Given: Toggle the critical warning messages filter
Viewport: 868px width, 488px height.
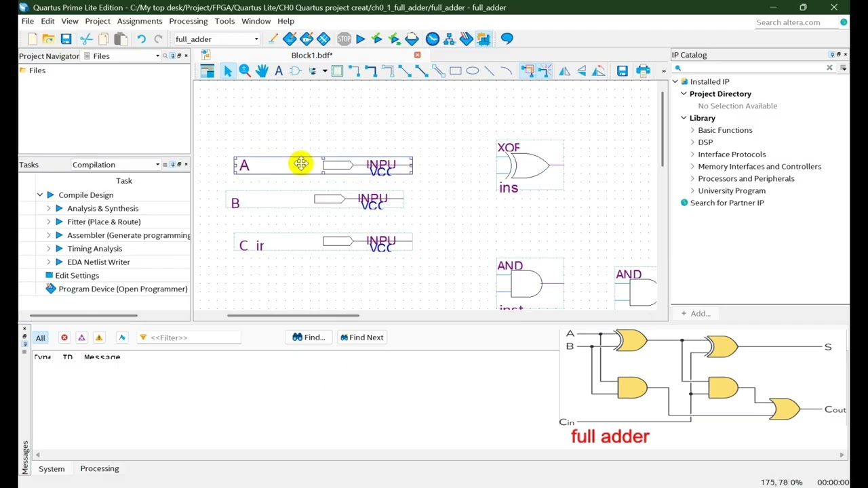Looking at the screenshot, I should click(81, 338).
